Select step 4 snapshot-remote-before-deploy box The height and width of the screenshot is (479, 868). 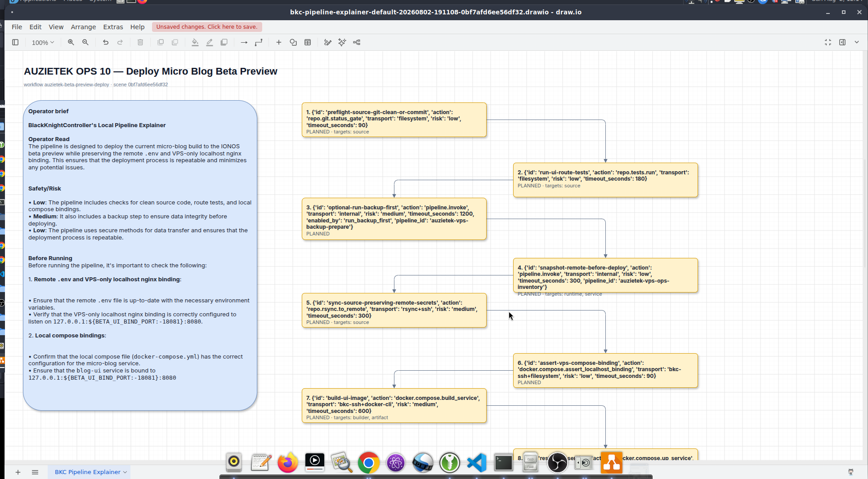[605, 275]
